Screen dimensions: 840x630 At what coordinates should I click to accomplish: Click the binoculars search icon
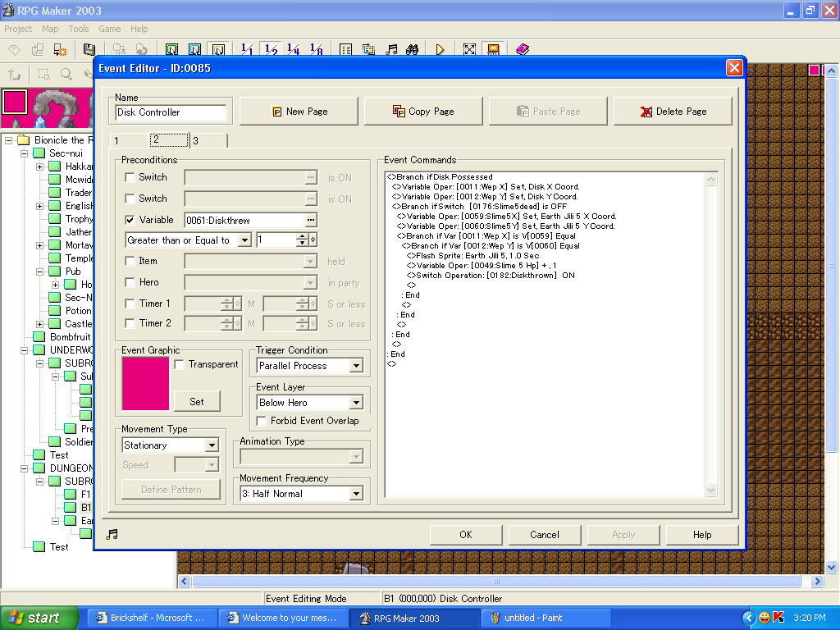pos(414,50)
